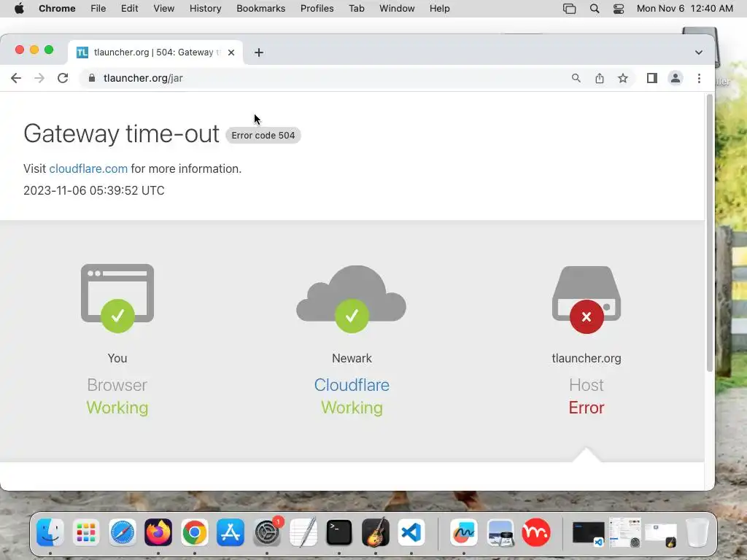Click the menu bar date and time

[684, 9]
